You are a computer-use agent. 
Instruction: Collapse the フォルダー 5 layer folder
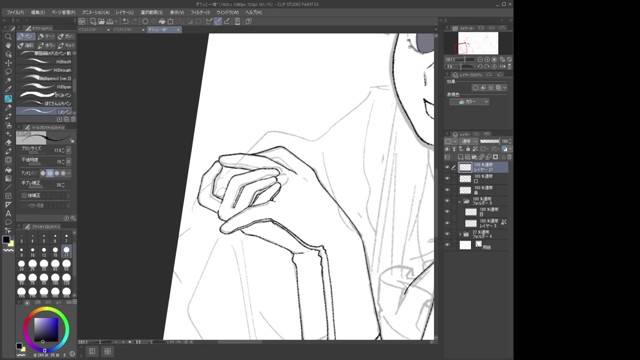(460, 201)
